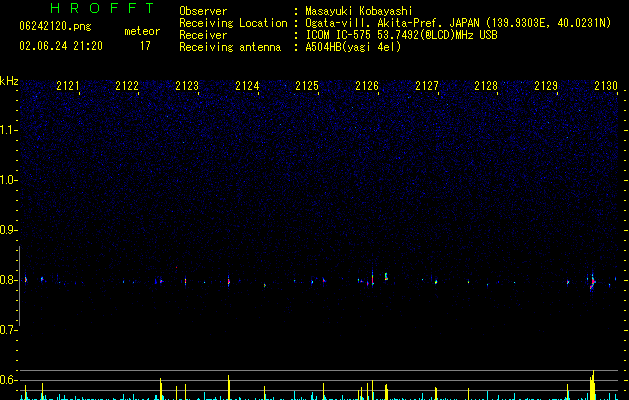
Task: Click the 2126 time marker
Action: pos(367,86)
